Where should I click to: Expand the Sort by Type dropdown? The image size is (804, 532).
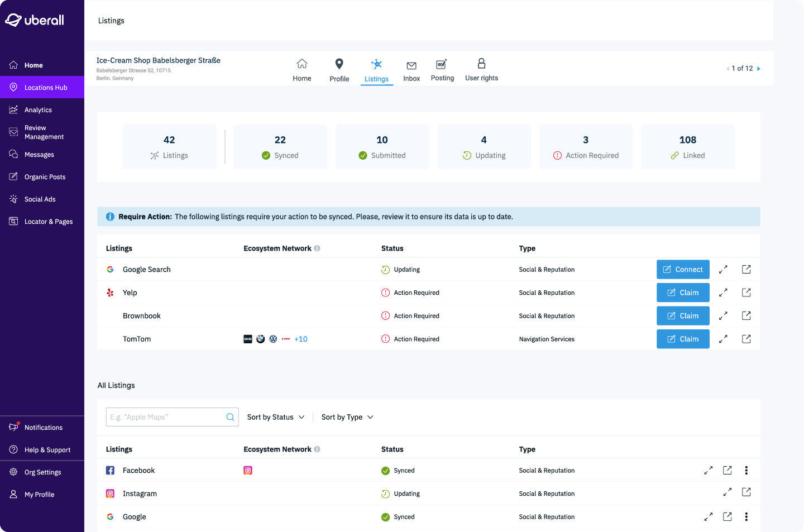pos(347,417)
